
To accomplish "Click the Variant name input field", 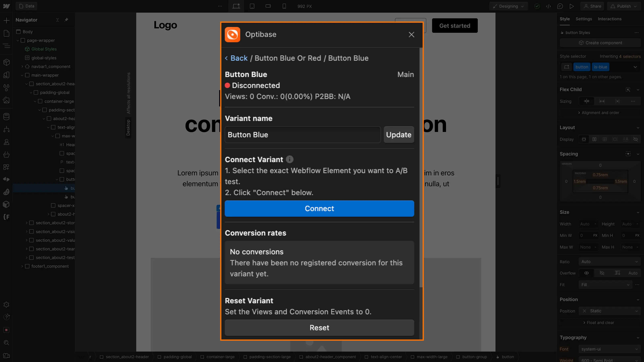I will pyautogui.click(x=302, y=134).
